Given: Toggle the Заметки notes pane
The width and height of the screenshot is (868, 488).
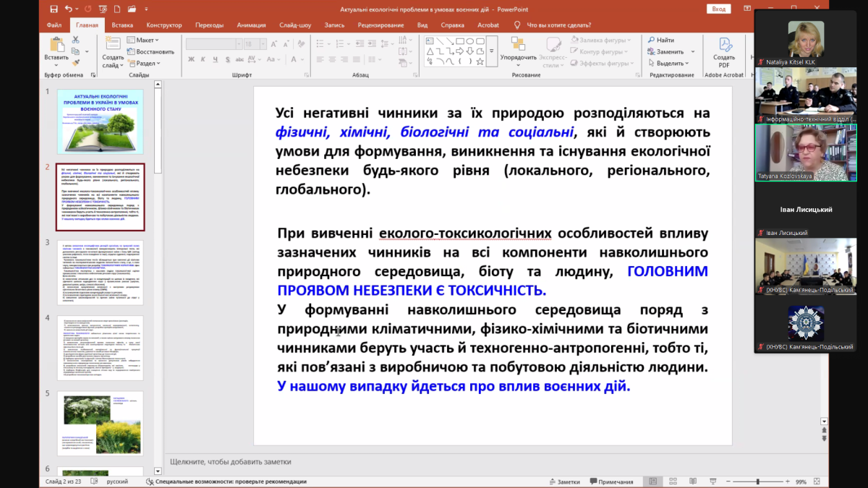Looking at the screenshot, I should [564, 481].
